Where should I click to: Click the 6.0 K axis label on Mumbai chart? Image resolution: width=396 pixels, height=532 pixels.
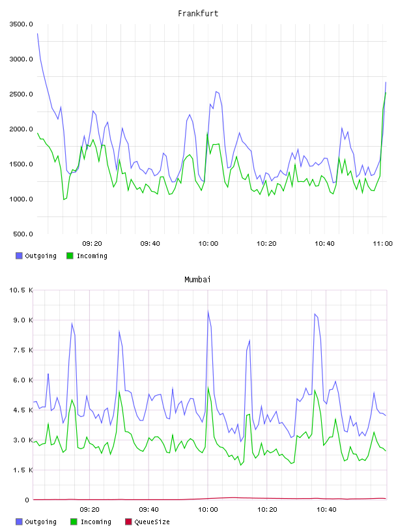tap(23, 380)
